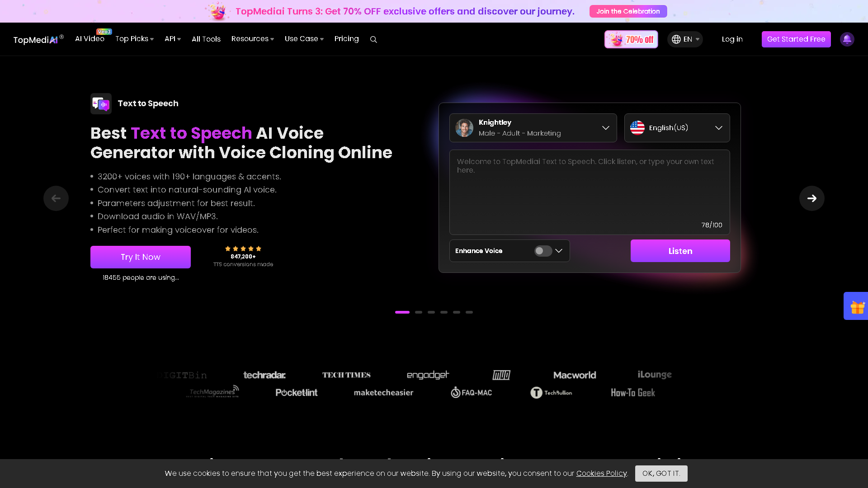Click the five-star rating icons
868x488 pixels.
point(243,249)
